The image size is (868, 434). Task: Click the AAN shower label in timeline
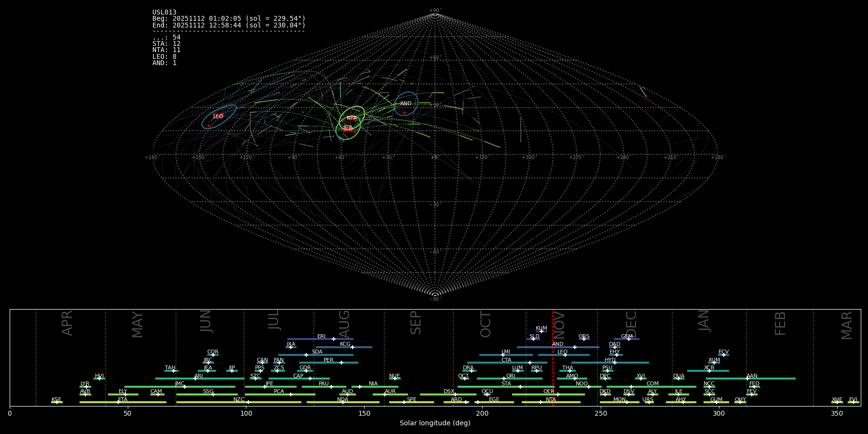pos(752,376)
